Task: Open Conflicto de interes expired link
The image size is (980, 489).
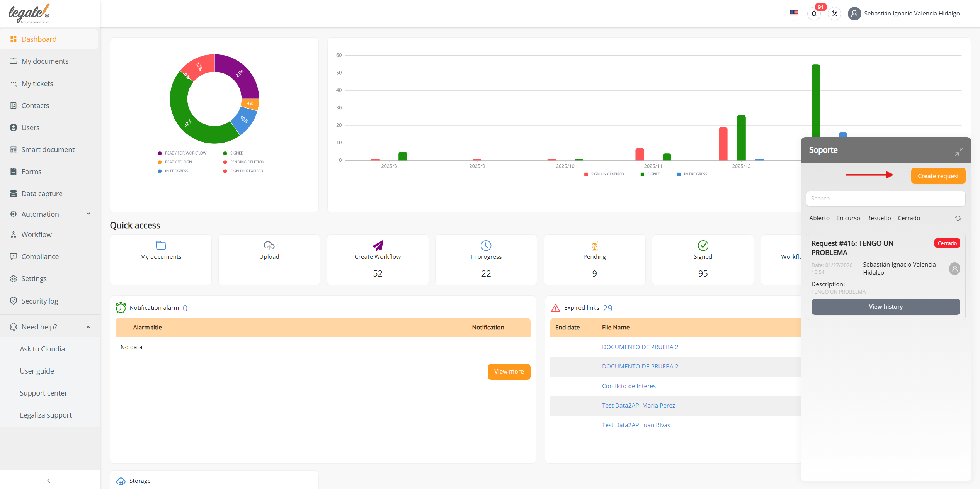Action: pos(628,386)
